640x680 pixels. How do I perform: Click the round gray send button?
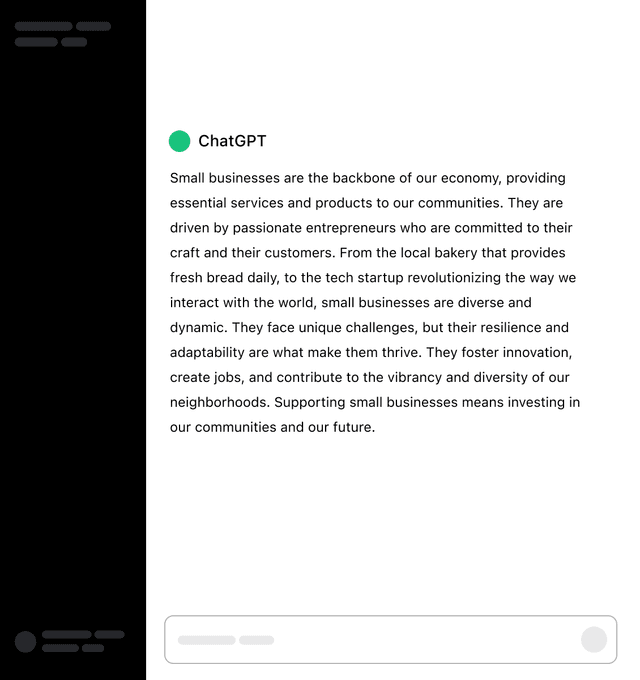pos(594,639)
